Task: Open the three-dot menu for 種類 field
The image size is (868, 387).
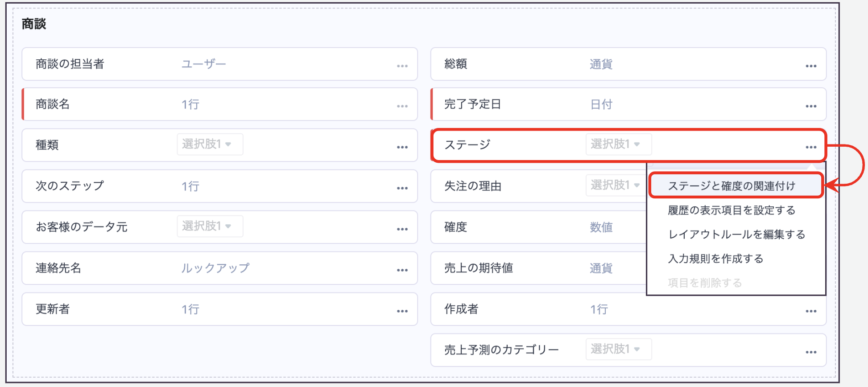Action: click(402, 147)
